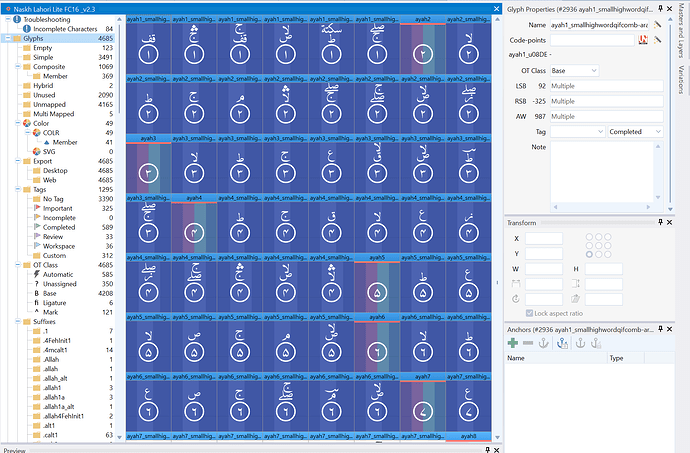Select top-center transform reference point
The width and height of the screenshot is (690, 453).
coord(598,237)
